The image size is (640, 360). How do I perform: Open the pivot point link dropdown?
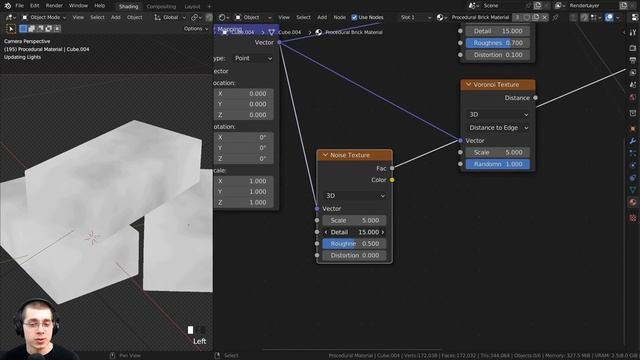196,17
